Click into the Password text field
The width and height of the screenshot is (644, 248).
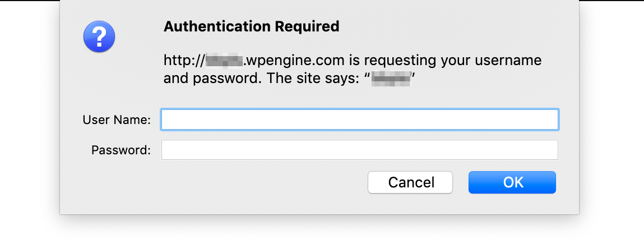tap(359, 150)
